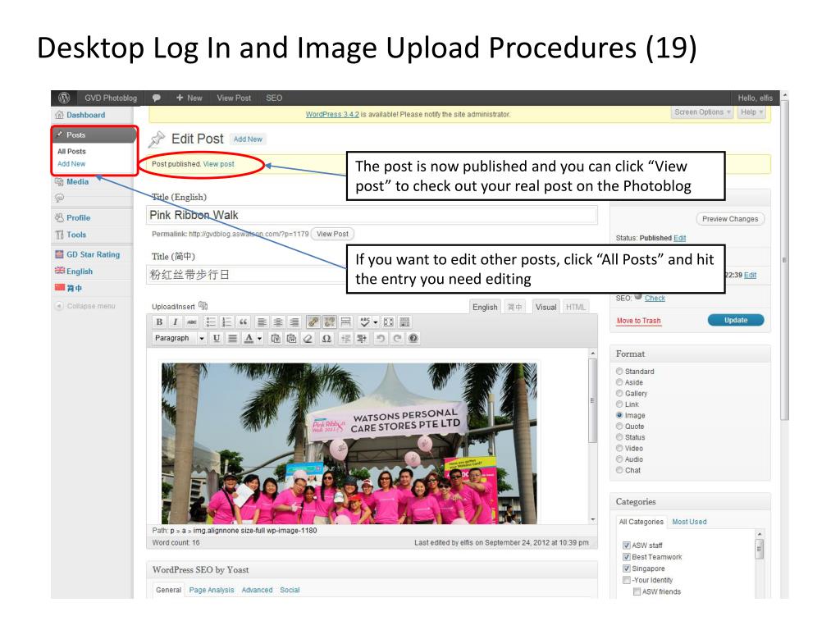840x630 pixels.
Task: Open the Social SEO tab
Action: pyautogui.click(x=290, y=590)
